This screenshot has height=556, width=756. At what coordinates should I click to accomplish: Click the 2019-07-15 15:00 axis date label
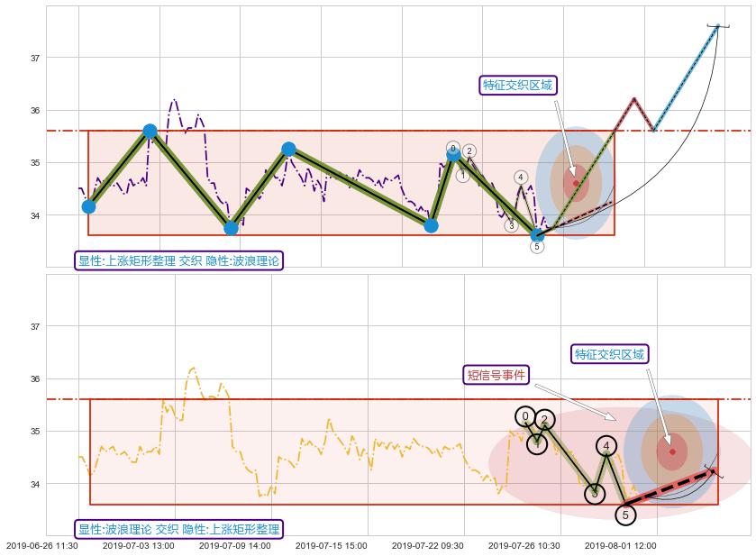pyautogui.click(x=331, y=545)
